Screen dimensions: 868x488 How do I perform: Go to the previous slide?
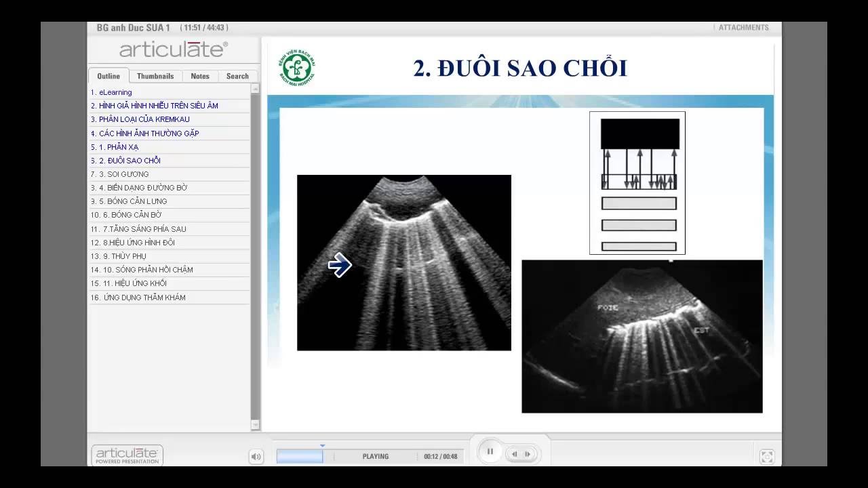(x=515, y=454)
